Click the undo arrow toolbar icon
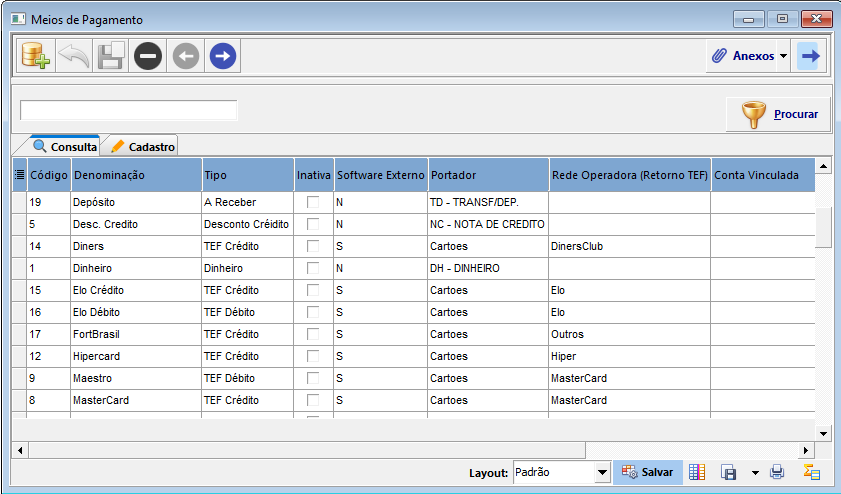 tap(73, 56)
